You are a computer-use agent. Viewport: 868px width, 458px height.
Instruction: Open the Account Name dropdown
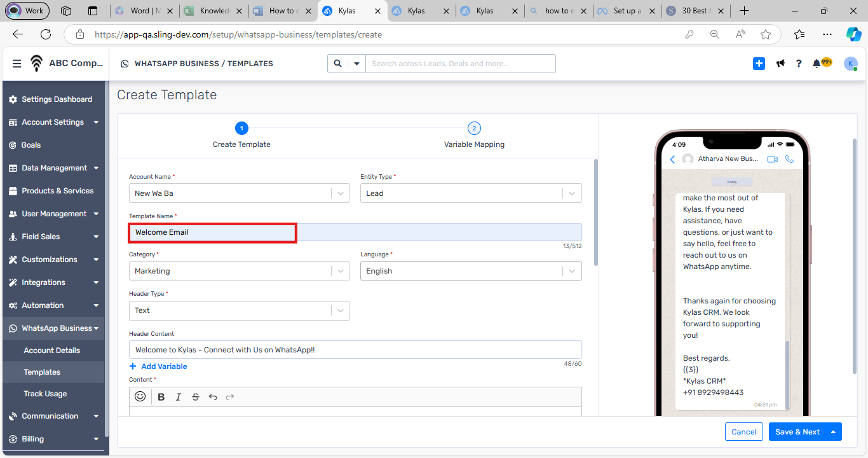click(x=240, y=193)
